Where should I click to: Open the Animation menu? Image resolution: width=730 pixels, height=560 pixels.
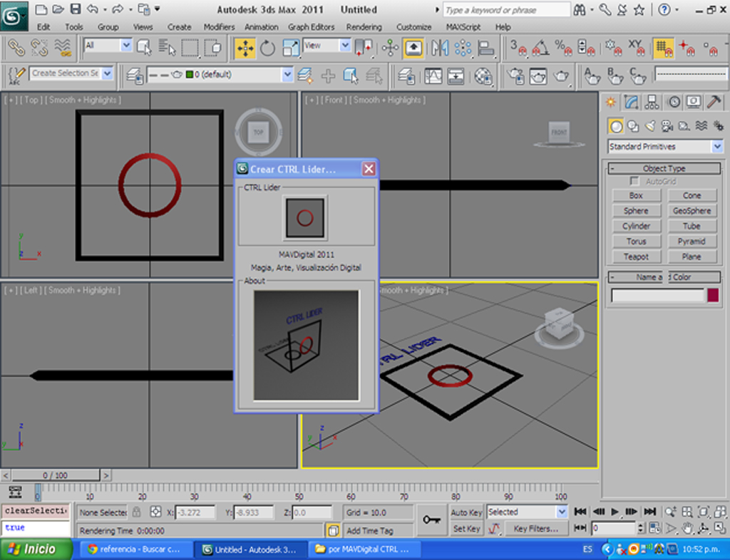(262, 27)
